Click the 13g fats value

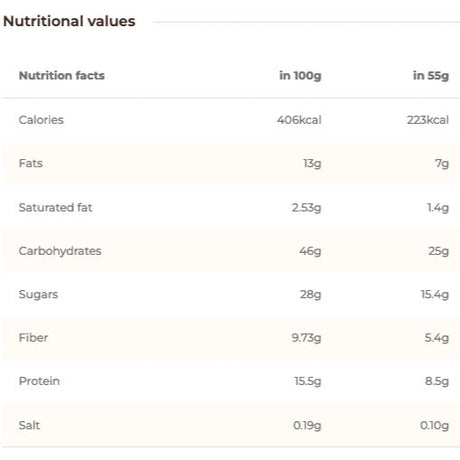point(312,164)
